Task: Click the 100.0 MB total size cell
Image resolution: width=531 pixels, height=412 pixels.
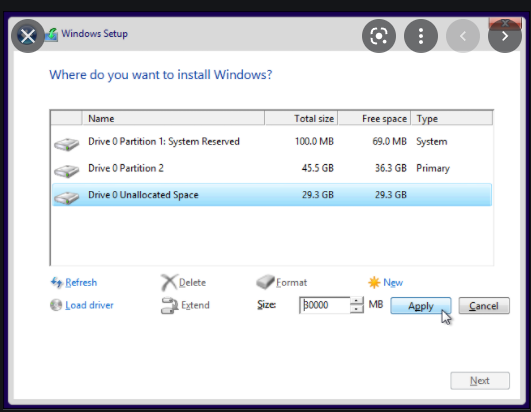Action: pyautogui.click(x=314, y=141)
